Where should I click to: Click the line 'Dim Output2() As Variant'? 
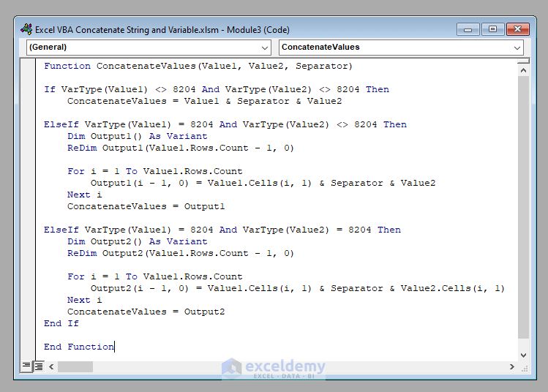click(x=138, y=241)
